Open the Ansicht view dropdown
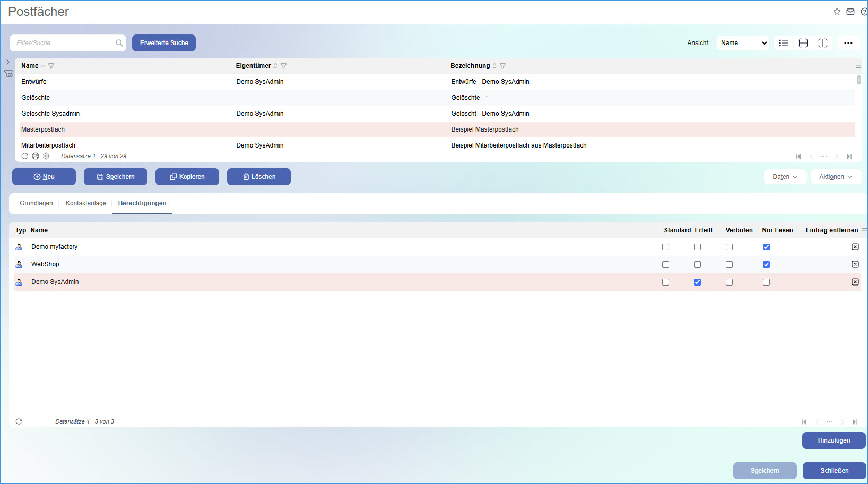868x484 pixels. pyautogui.click(x=743, y=43)
